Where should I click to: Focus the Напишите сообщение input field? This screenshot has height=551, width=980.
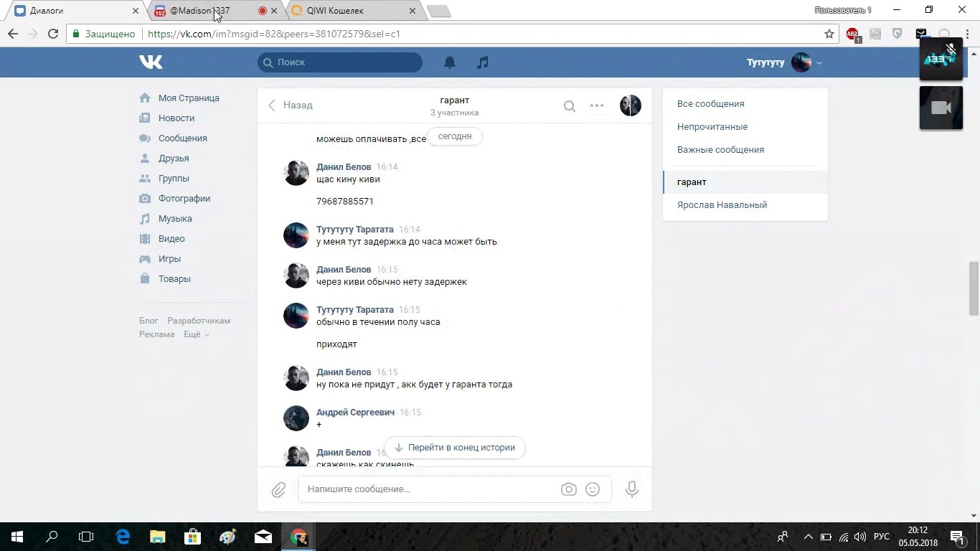[x=430, y=489]
